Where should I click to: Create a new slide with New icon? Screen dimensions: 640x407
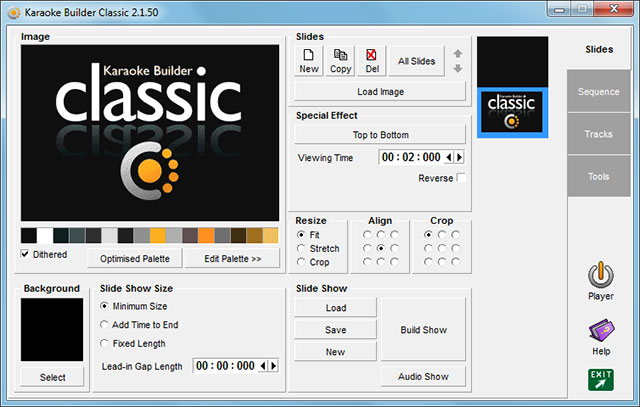tap(310, 60)
